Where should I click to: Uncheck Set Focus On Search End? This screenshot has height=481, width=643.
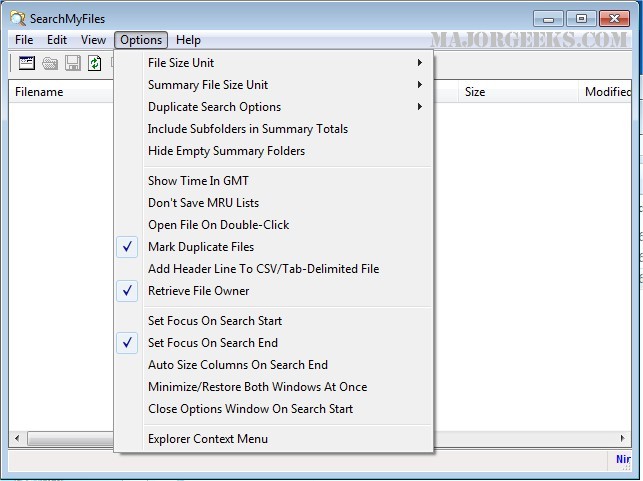(274, 343)
